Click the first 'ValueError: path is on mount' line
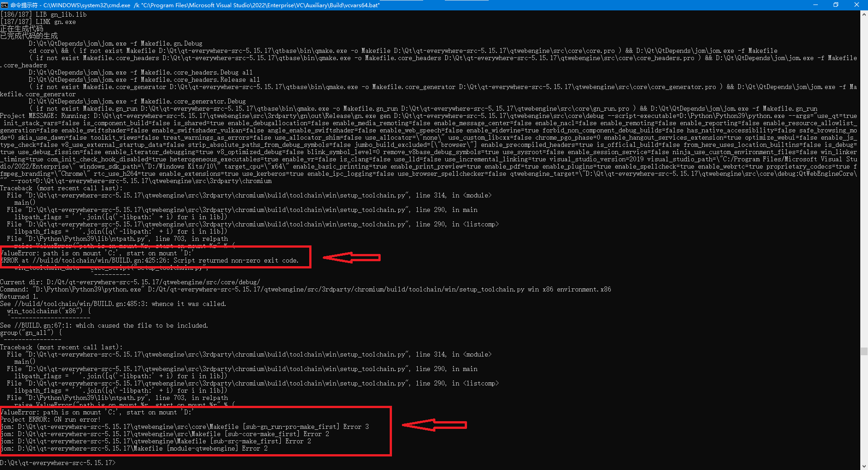868x470 pixels. click(x=97, y=253)
